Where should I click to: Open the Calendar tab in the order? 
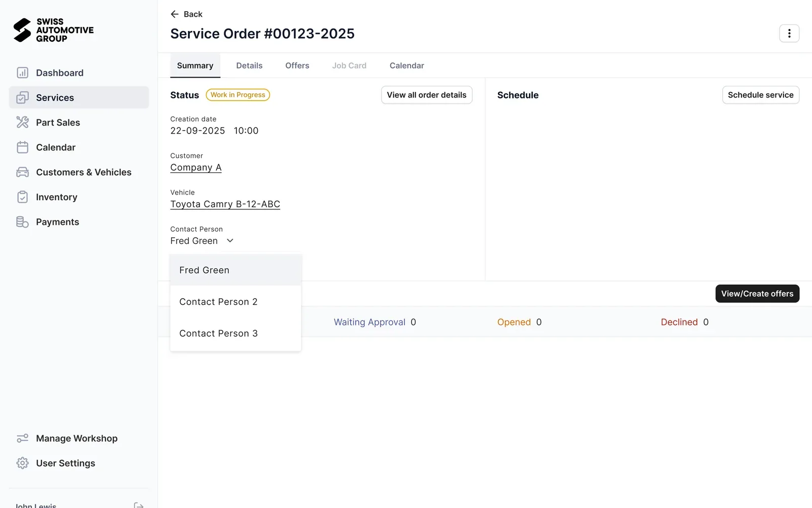(x=407, y=66)
